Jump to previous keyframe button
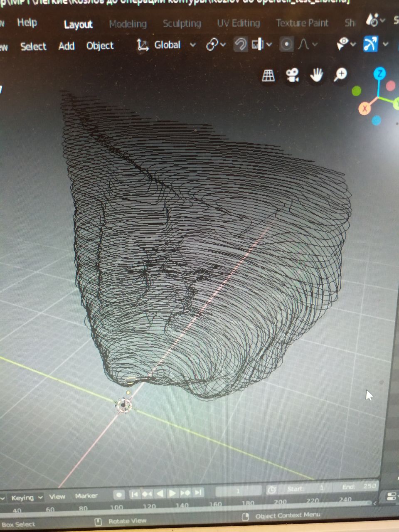The image size is (399, 532). point(147,494)
